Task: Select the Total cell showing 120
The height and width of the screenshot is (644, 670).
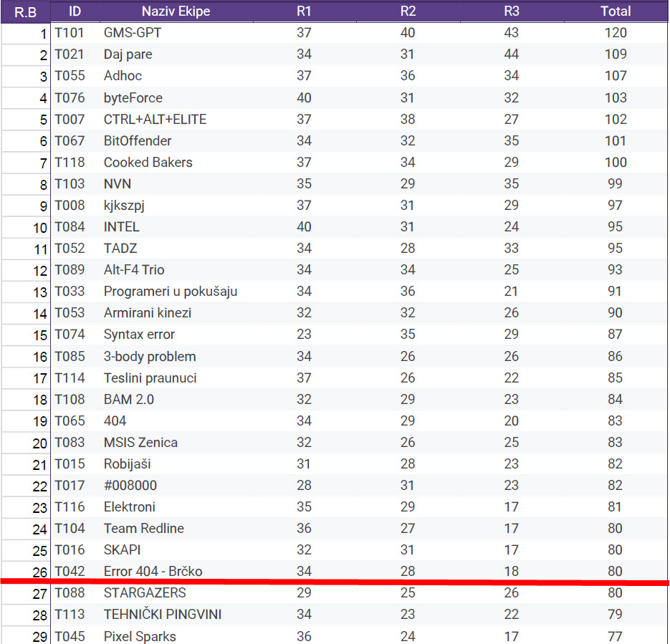Action: click(616, 33)
